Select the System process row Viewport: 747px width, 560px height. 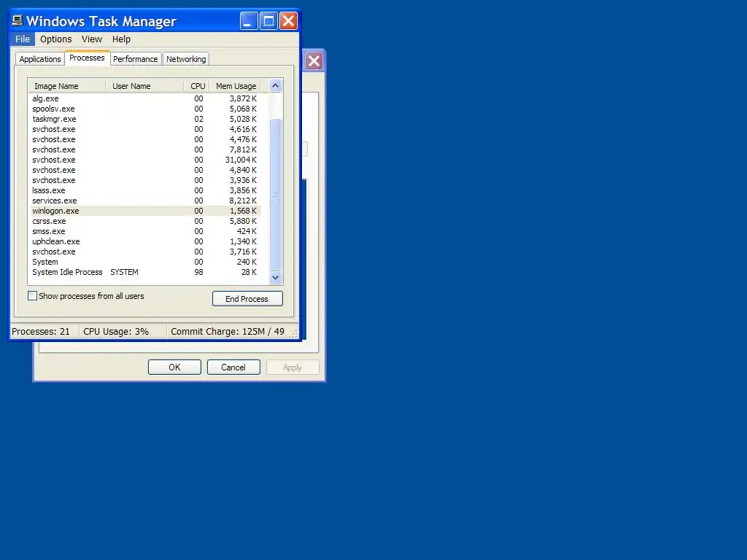click(x=145, y=262)
